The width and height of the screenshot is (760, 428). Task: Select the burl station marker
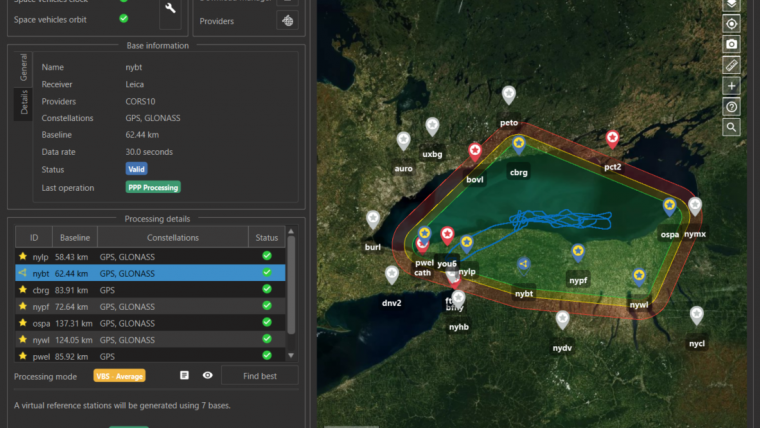coord(373,220)
